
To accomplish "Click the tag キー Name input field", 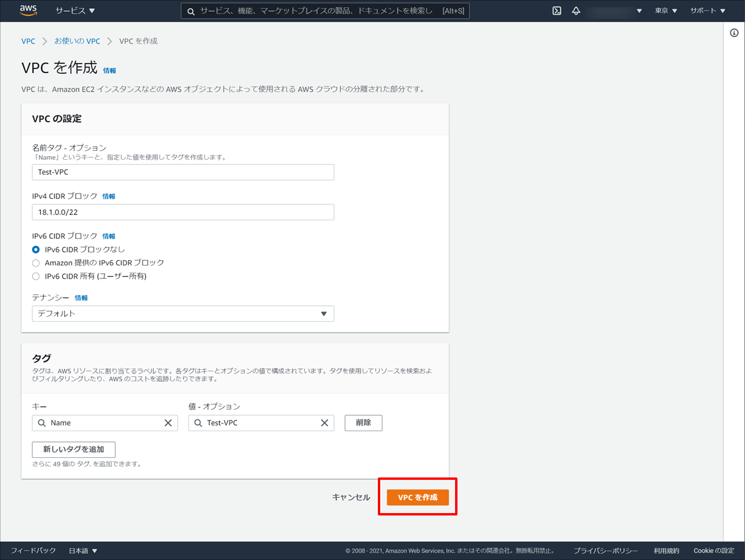I will [105, 423].
